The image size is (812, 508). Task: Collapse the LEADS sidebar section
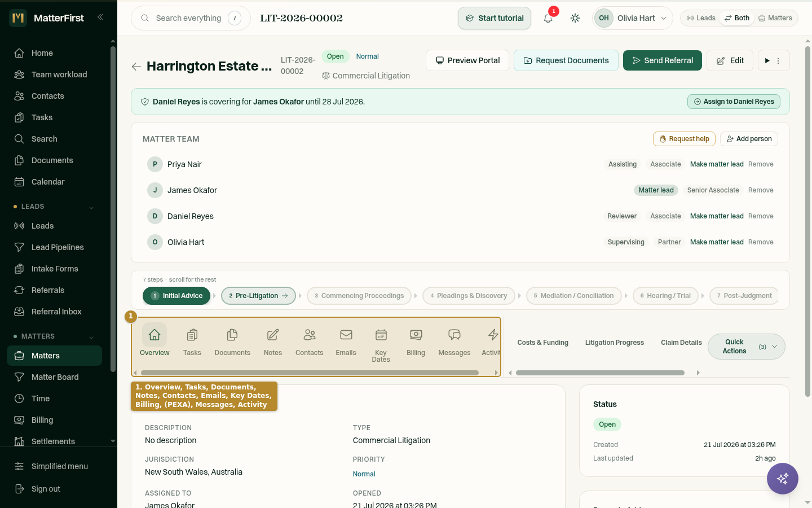[x=91, y=207]
